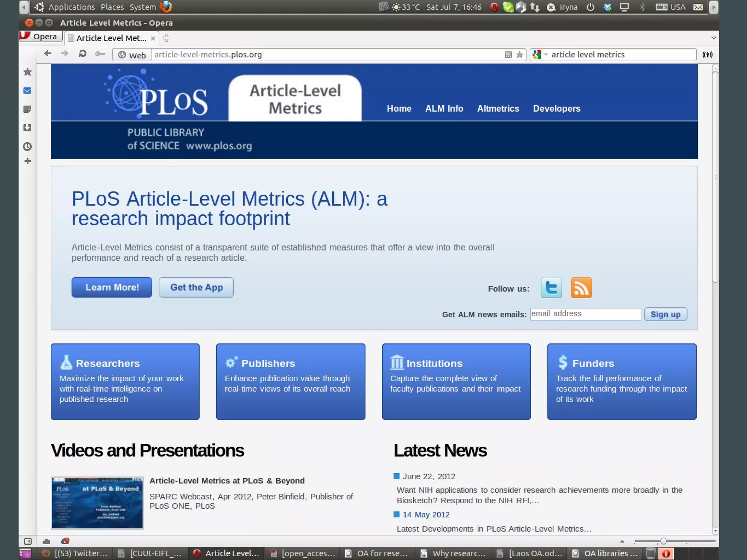Open the Downloads panel in sidebar
747x560 pixels.
point(27,128)
